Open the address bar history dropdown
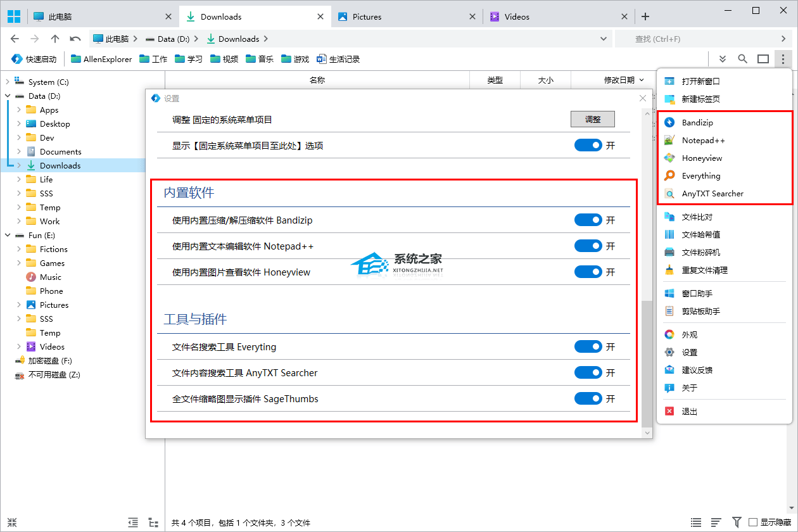Image resolution: width=798 pixels, height=532 pixels. pos(604,39)
